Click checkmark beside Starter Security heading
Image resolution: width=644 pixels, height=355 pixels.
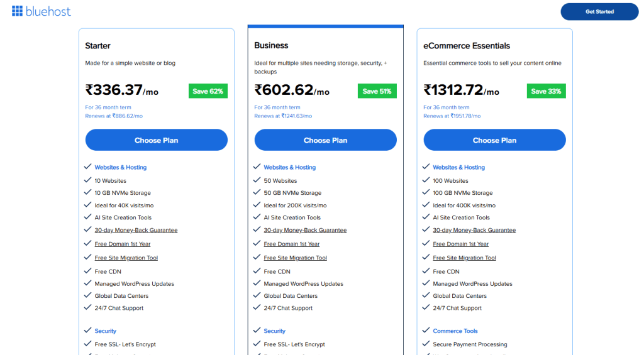(x=87, y=330)
